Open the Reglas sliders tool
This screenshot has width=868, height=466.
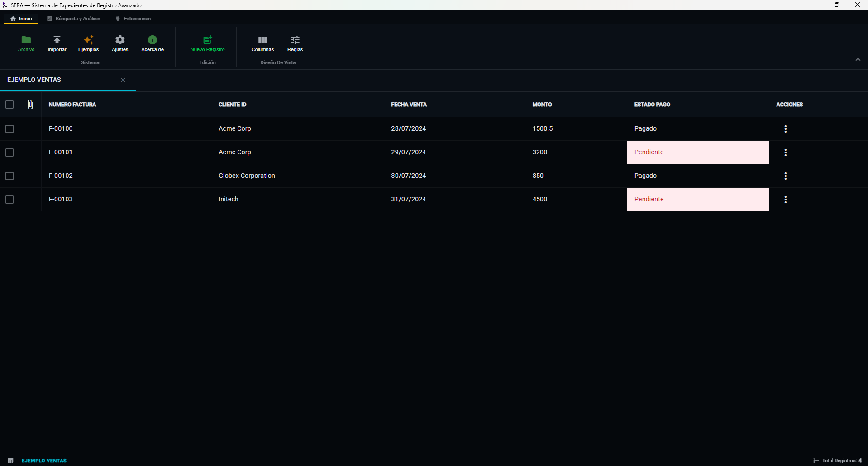tap(295, 44)
